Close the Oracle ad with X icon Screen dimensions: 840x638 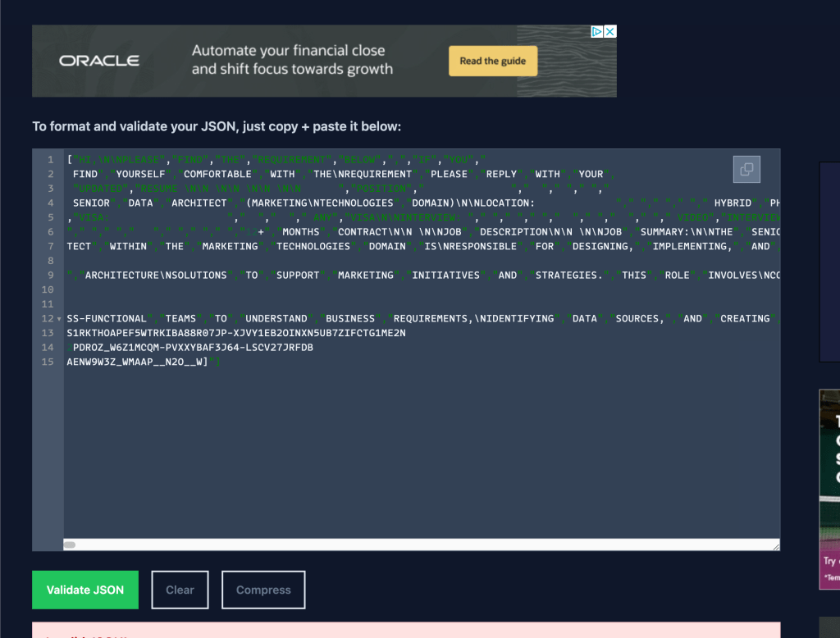click(610, 32)
